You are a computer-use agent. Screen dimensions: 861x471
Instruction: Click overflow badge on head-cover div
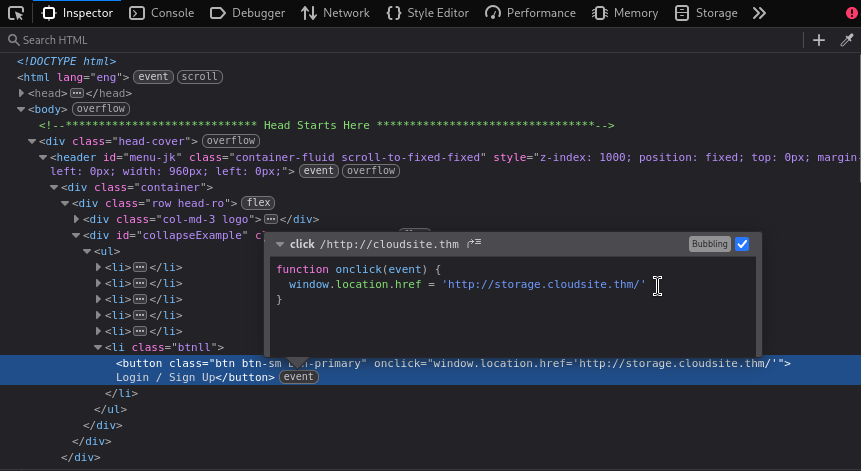[x=231, y=141]
